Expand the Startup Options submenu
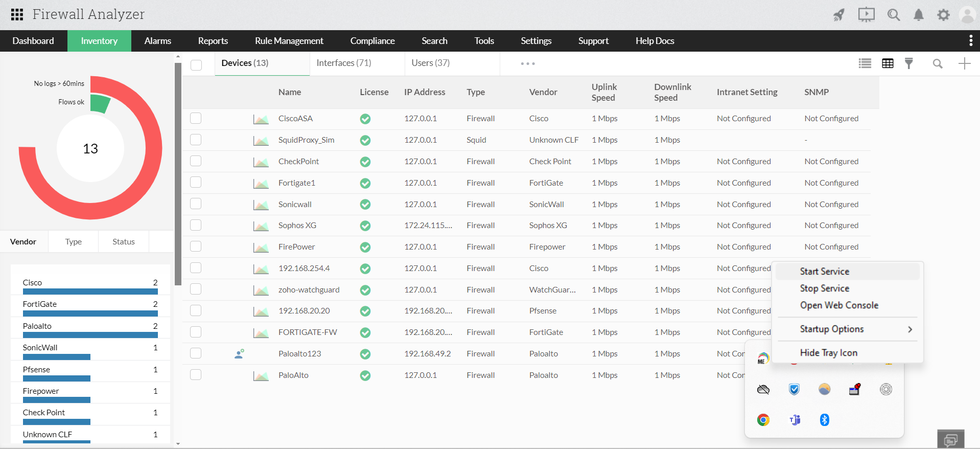Image resolution: width=980 pixels, height=449 pixels. coord(848,329)
